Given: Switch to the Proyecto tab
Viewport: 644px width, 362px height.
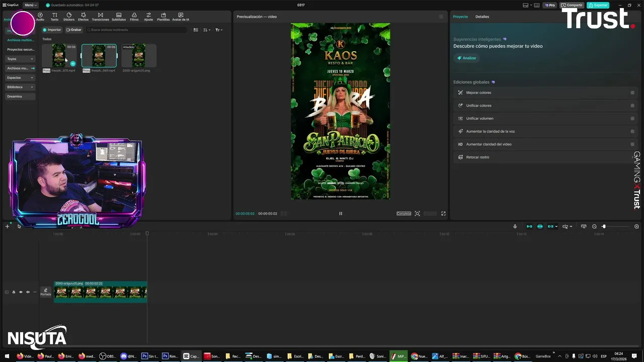Looking at the screenshot, I should (x=460, y=17).
